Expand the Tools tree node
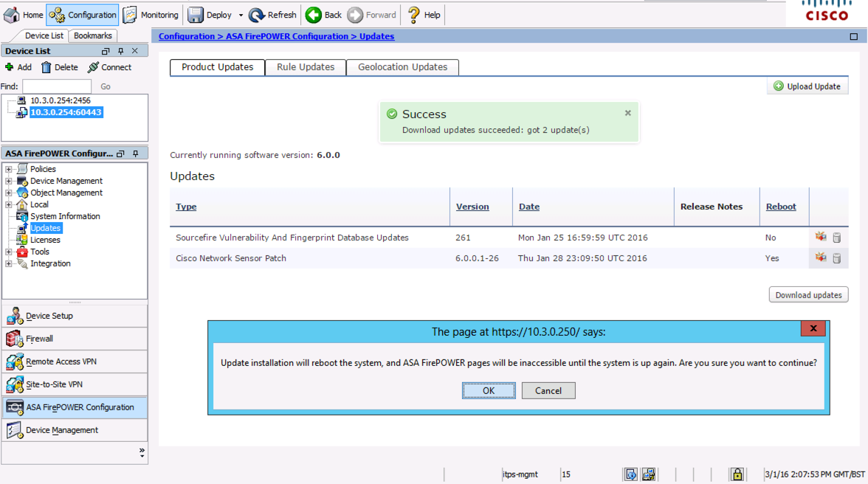The height and width of the screenshot is (484, 868). click(8, 252)
